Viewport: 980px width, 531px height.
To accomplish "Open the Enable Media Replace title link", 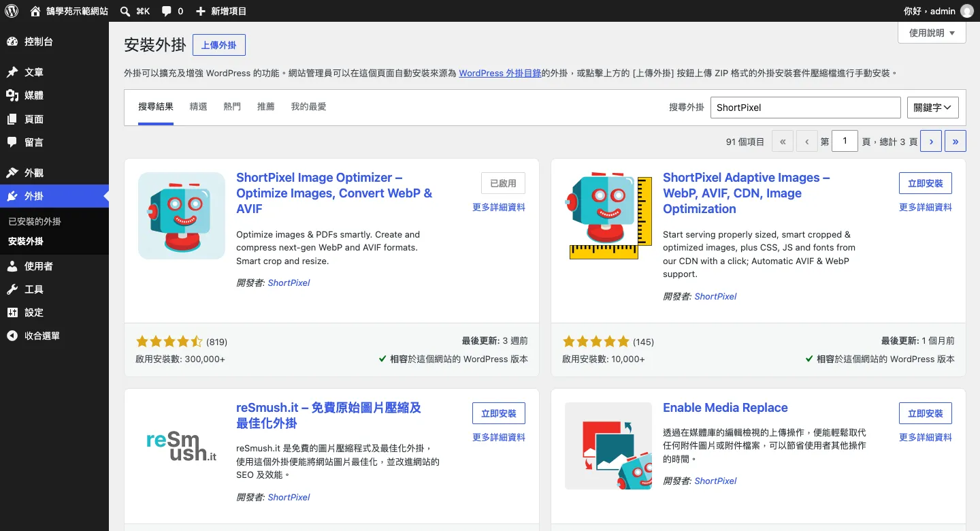I will tap(725, 408).
